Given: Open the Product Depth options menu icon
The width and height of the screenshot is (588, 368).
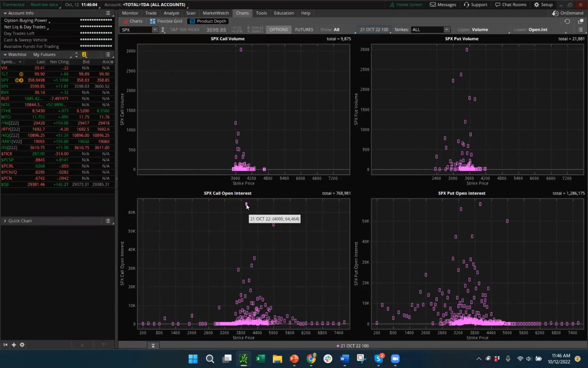Looking at the screenshot, I should coord(581,30).
